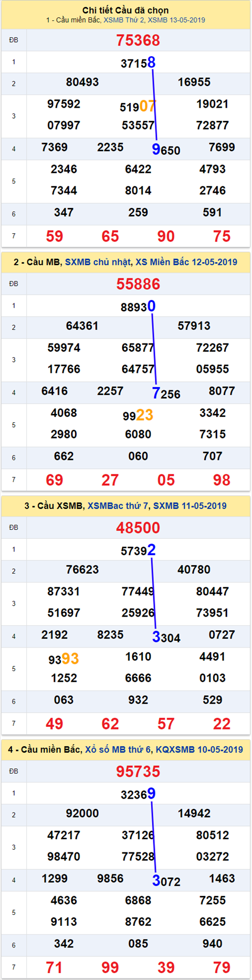The image size is (252, 980).
Task: Click second prize number 16955
Action: tap(194, 82)
